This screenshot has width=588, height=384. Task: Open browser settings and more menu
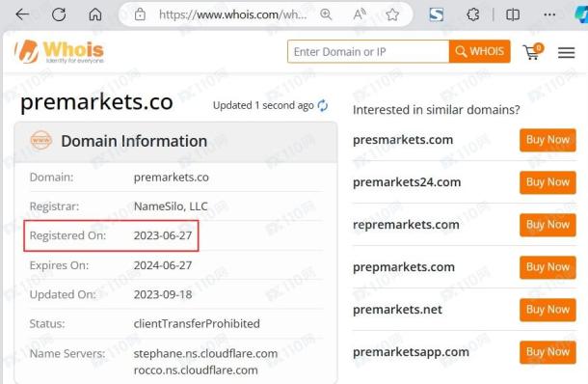tap(549, 14)
